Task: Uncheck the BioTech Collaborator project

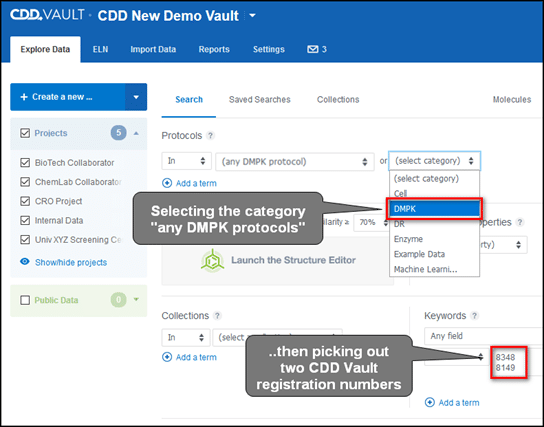Action: [x=25, y=163]
